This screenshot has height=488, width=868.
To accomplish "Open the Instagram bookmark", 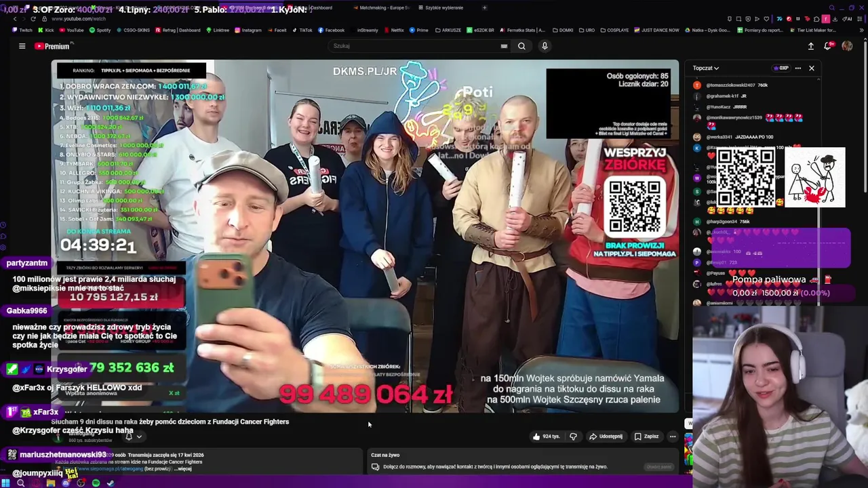I will click(248, 30).
